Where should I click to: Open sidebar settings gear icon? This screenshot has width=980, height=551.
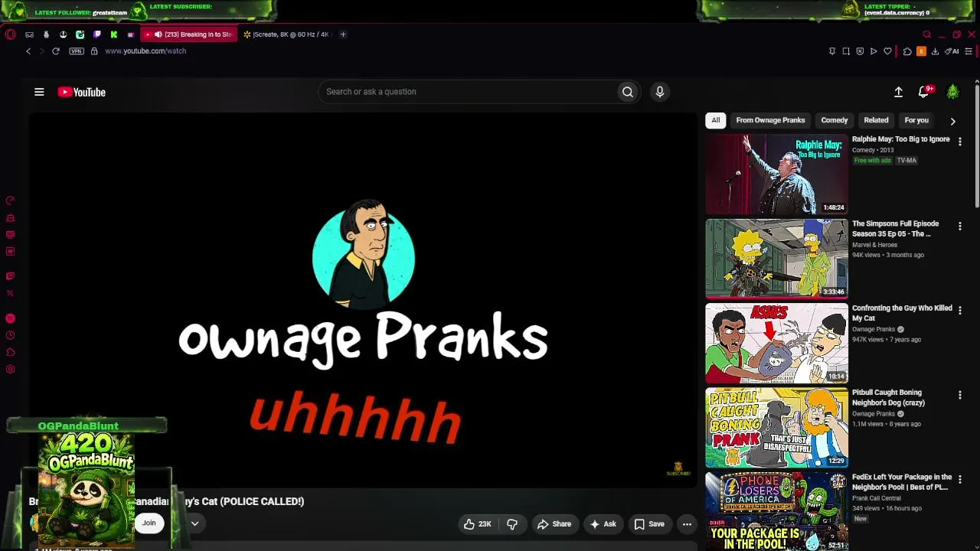click(10, 370)
